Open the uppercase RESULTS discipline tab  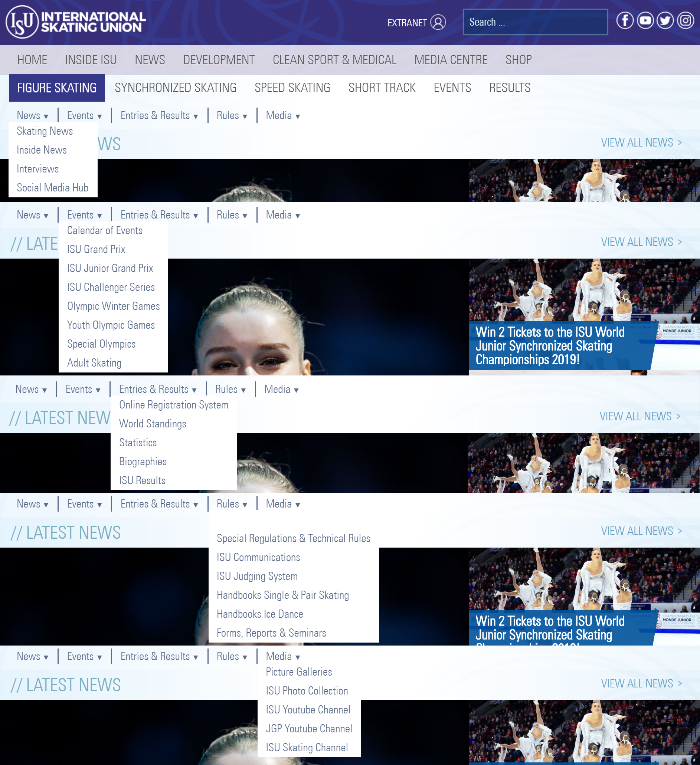click(x=510, y=88)
